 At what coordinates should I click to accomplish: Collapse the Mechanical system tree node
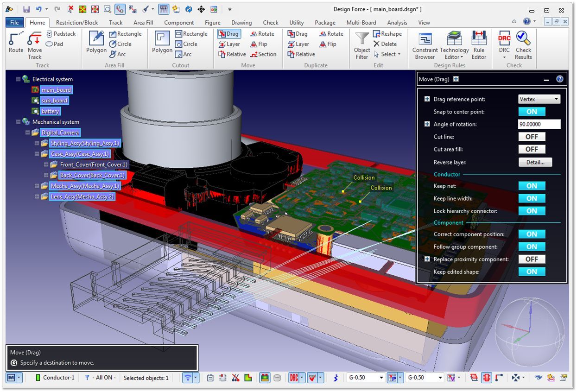18,122
